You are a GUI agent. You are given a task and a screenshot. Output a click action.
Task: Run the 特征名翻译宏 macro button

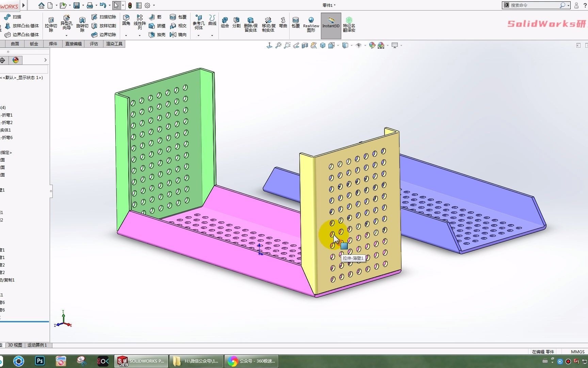349,25
